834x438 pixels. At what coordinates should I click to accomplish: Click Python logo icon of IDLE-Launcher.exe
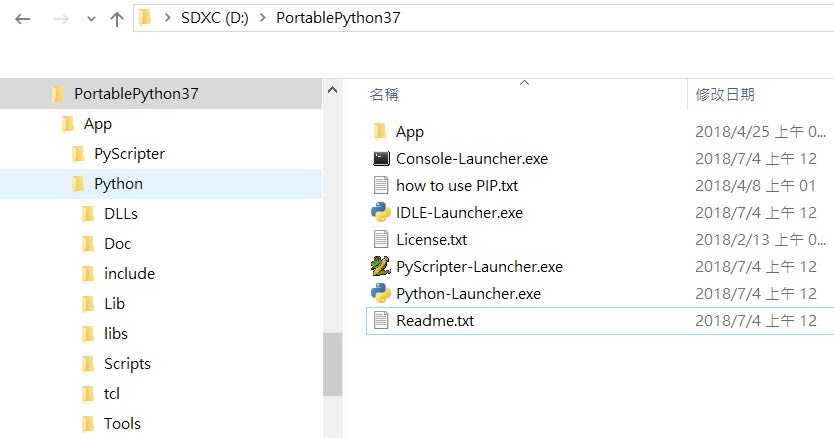(x=381, y=212)
